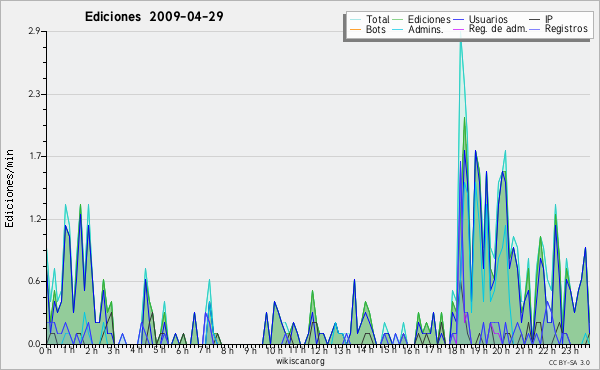Screen dimensions: 600x370
Task: Click the 0.0 y-axis value
Action: click(34, 344)
